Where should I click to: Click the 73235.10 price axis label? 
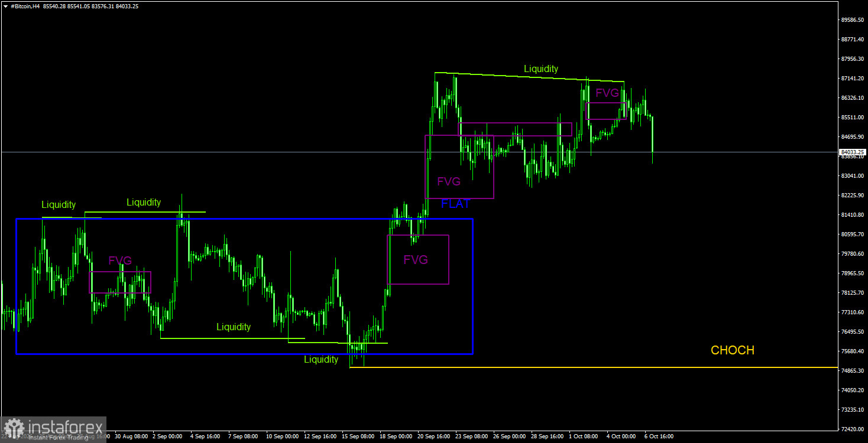click(853, 409)
